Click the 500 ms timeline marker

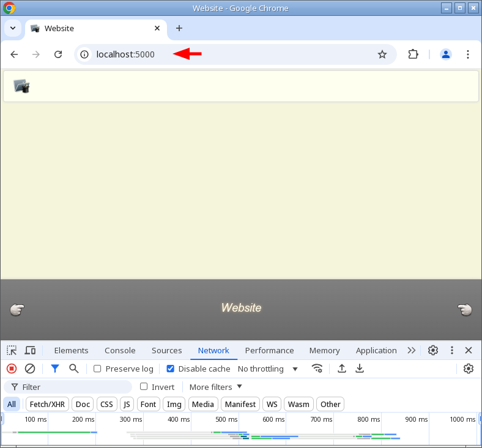(226, 419)
